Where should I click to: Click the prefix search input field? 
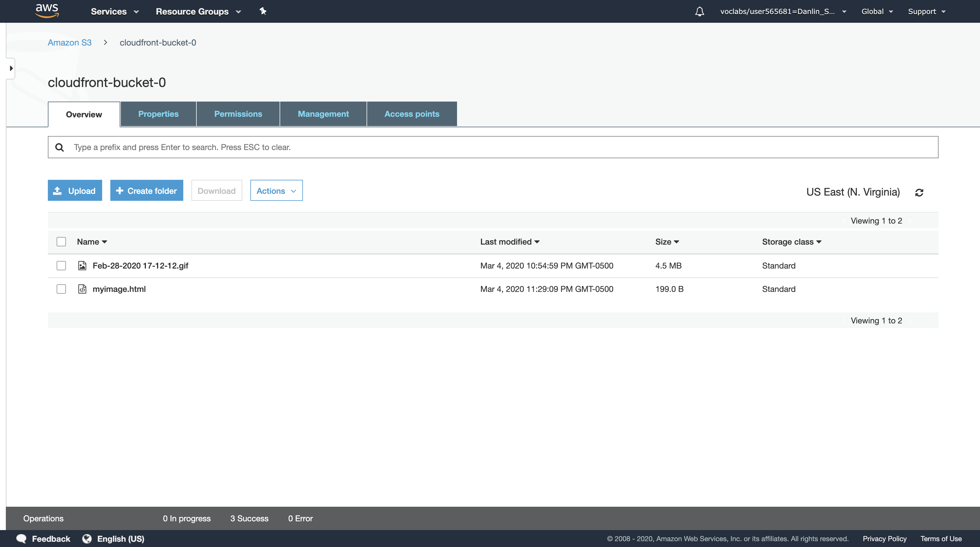coord(495,147)
